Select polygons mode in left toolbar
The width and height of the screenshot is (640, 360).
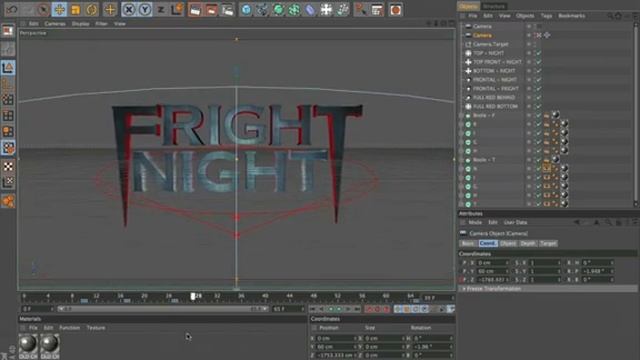8,132
